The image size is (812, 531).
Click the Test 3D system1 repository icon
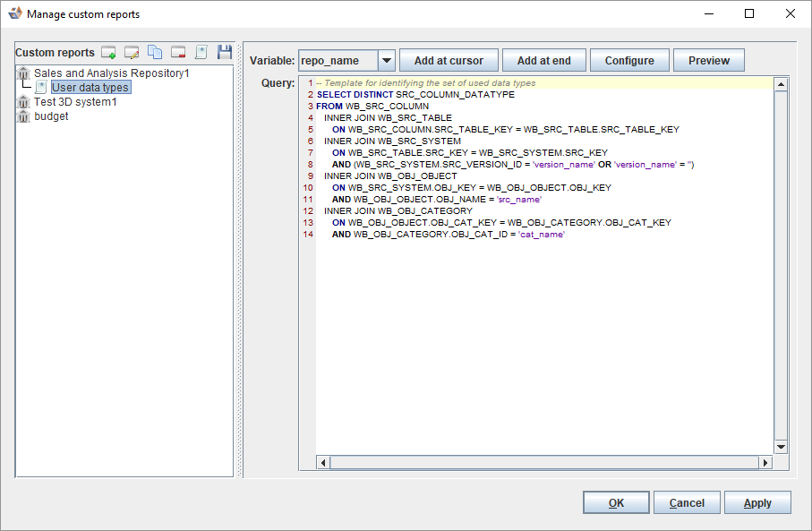click(23, 102)
